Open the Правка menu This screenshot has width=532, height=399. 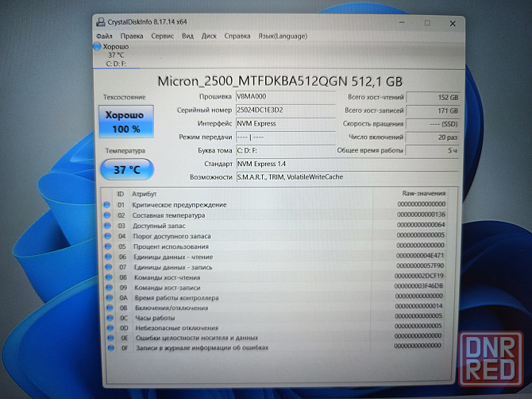coord(132,36)
